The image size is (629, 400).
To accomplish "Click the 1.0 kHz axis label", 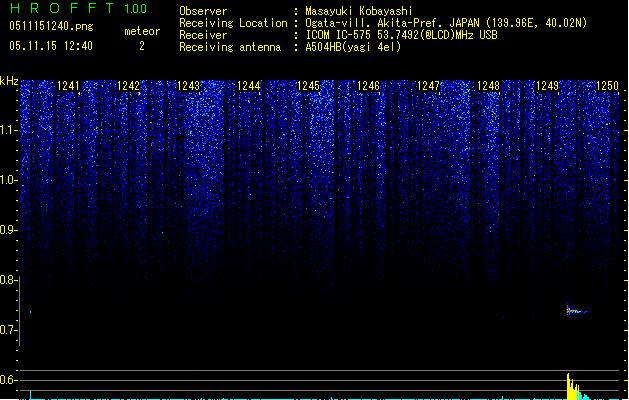I will tap(8, 180).
